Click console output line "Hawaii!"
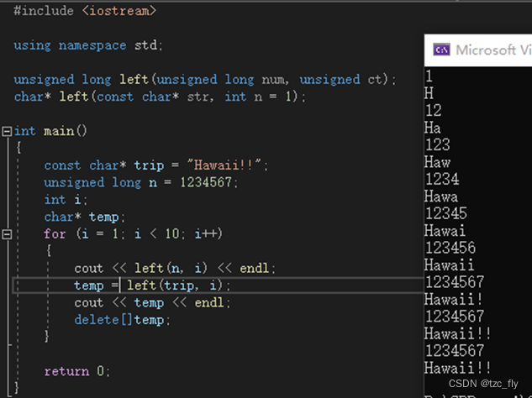Screen dimensions: 532x398 [x=453, y=300]
